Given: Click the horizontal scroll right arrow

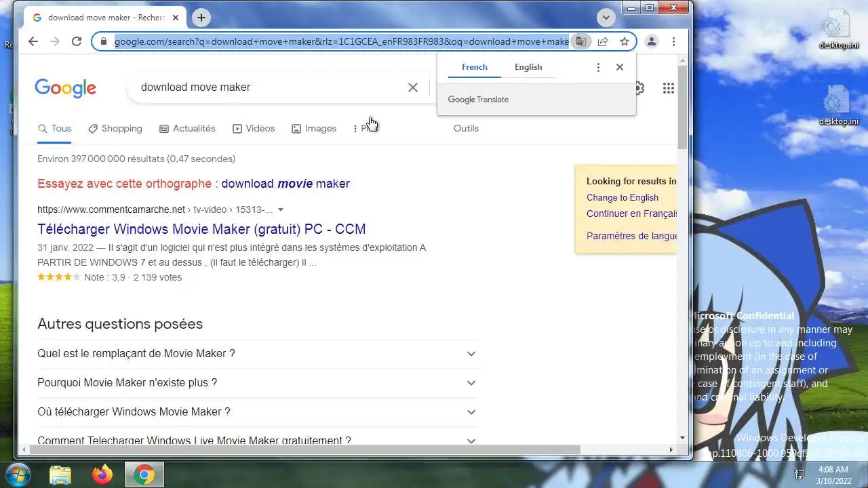Looking at the screenshot, I should tap(671, 449).
